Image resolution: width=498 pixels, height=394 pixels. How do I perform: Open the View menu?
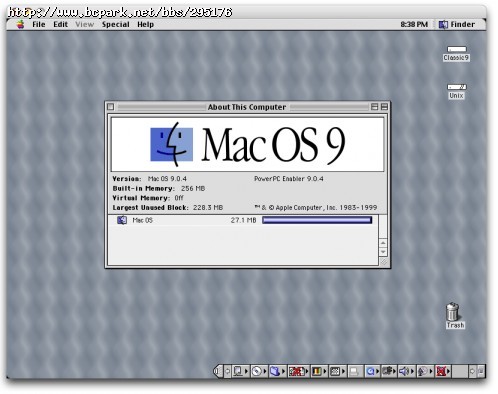[84, 24]
